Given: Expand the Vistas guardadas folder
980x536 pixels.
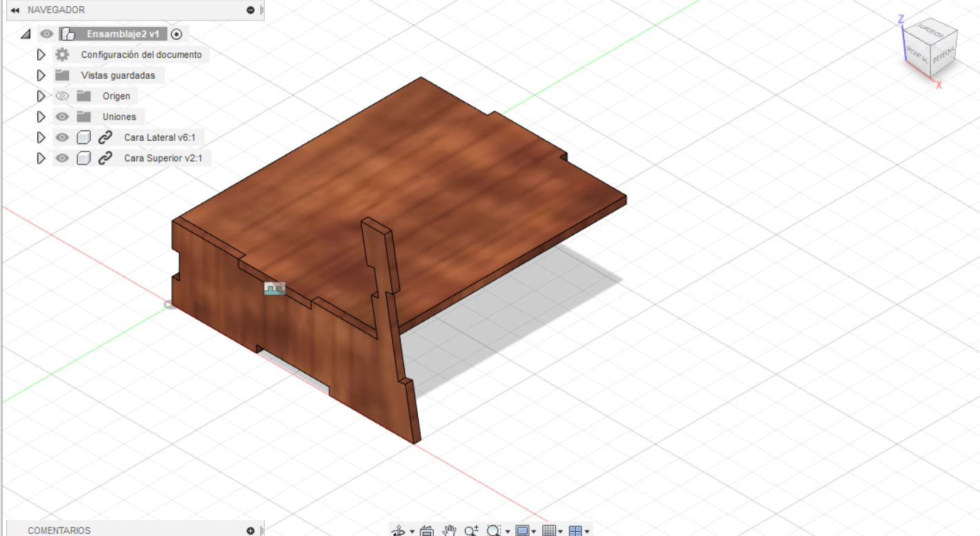Looking at the screenshot, I should (x=41, y=75).
